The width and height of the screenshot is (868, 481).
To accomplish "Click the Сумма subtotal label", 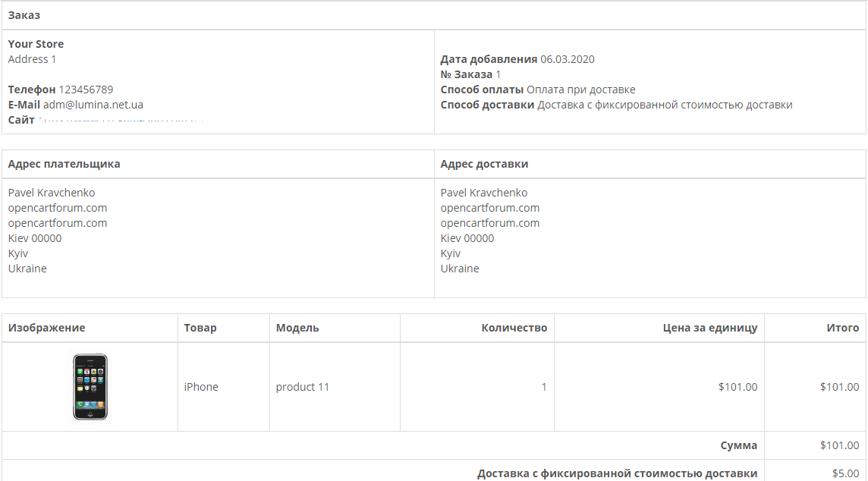I will point(738,445).
